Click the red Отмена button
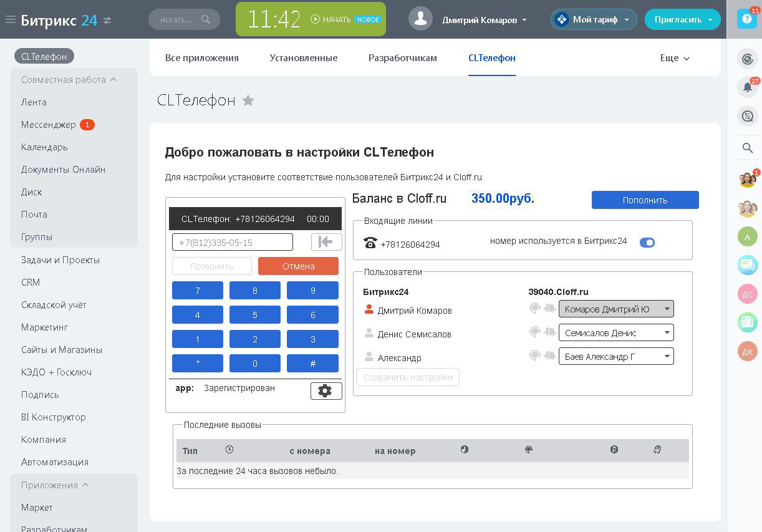Screen dimensions: 762x532 [298, 266]
